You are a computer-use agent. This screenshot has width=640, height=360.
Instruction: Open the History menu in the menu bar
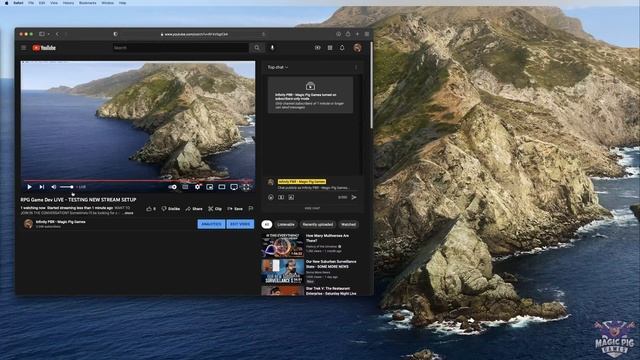68,3
